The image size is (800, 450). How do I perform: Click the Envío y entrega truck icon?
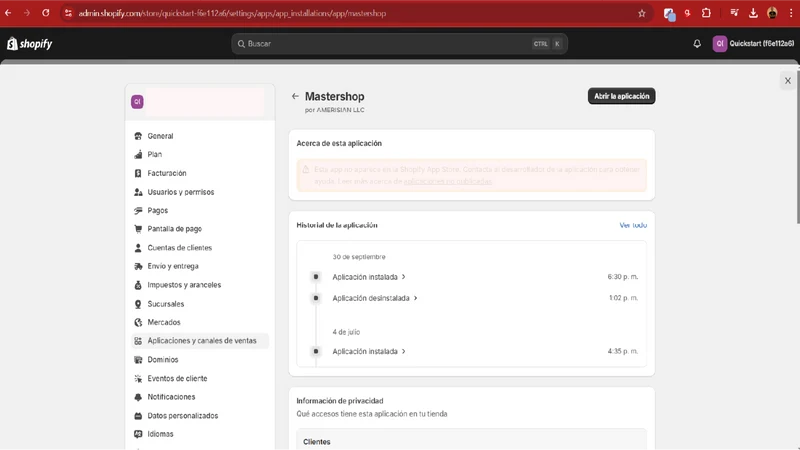pos(138,266)
